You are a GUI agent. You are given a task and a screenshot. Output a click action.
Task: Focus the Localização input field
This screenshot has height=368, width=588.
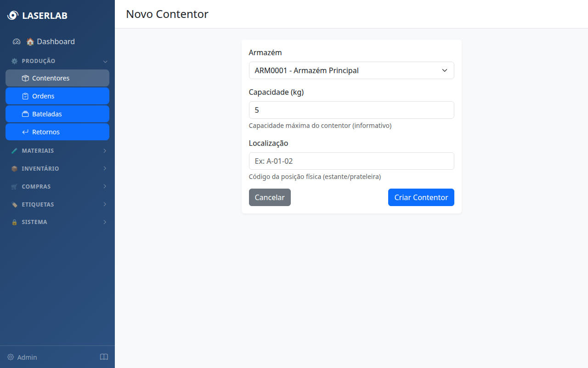(x=351, y=161)
